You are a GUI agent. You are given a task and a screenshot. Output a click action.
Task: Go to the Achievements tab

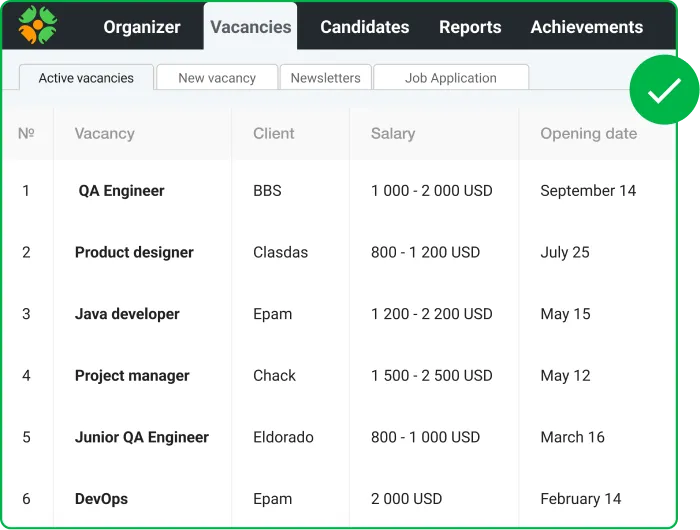(586, 27)
